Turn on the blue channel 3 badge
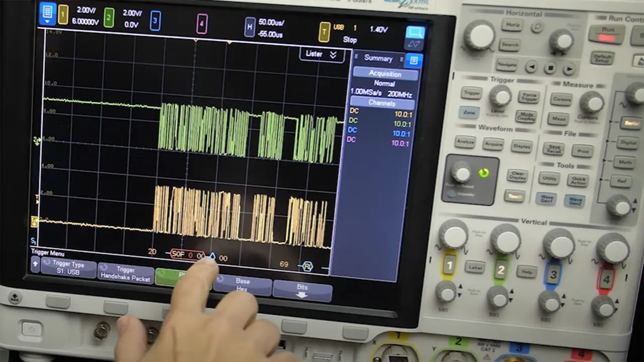This screenshot has height=362, width=644. 155,21
